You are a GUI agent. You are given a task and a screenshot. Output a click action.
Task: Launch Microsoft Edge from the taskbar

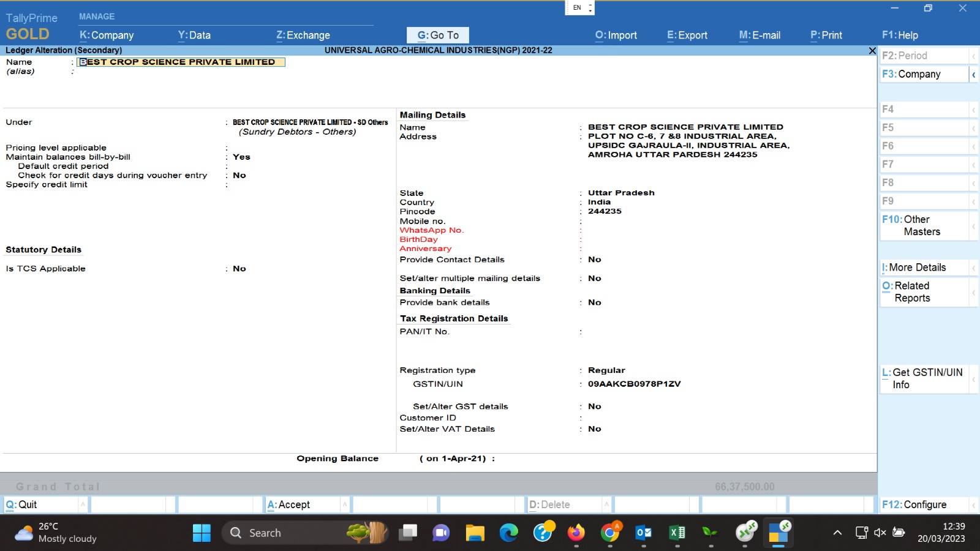click(508, 533)
